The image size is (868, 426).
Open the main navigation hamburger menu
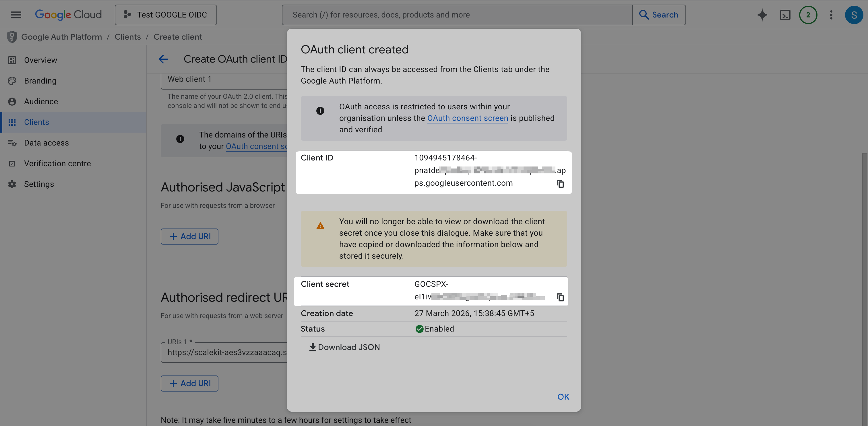click(16, 15)
